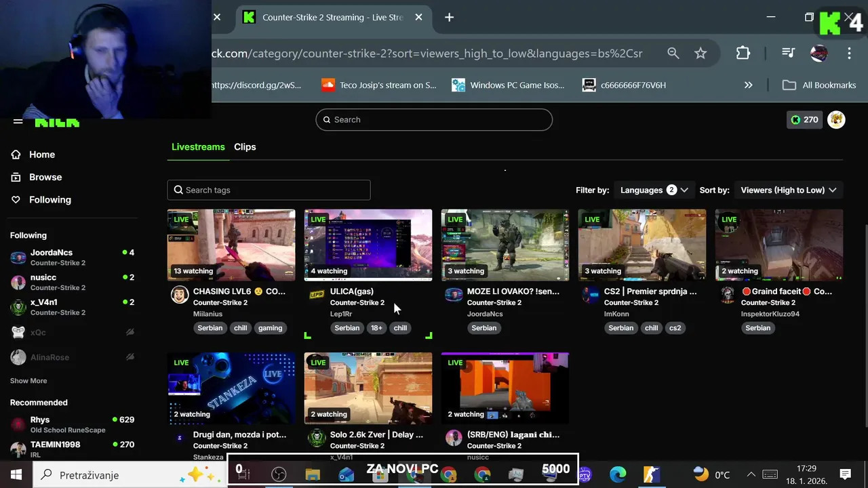The image size is (868, 488).
Task: Open a new browser tab with plus
Action: tap(449, 18)
